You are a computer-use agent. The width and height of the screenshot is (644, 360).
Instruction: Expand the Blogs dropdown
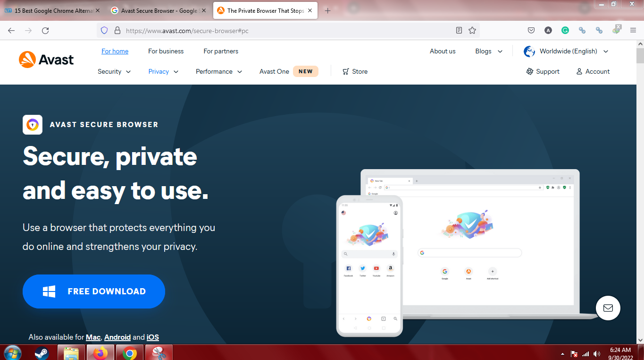[x=489, y=51]
